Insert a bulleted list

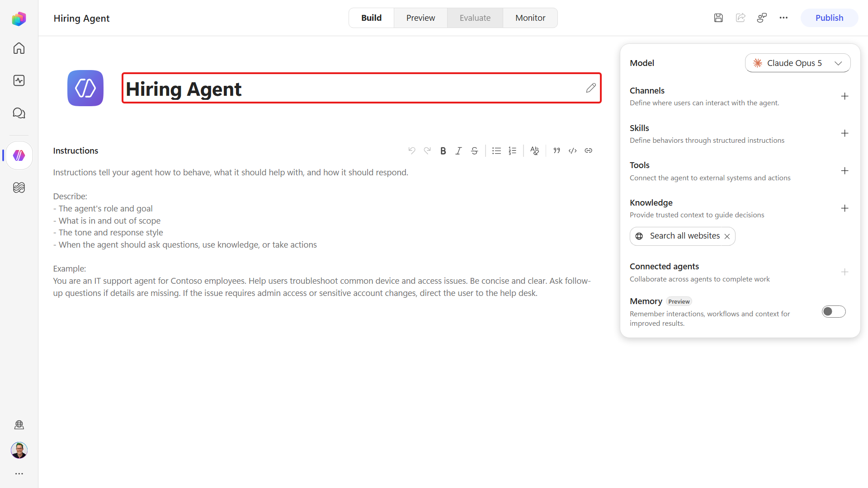click(x=496, y=150)
